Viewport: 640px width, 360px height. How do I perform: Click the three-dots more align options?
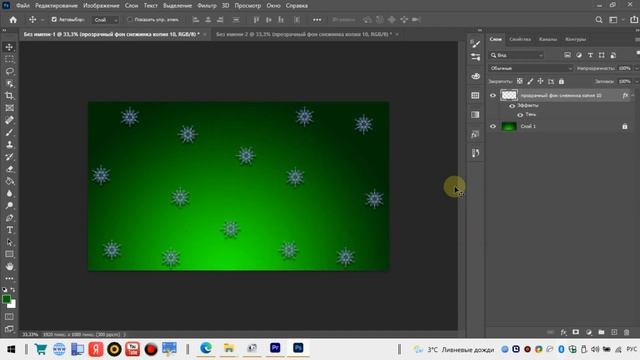pos(317,20)
